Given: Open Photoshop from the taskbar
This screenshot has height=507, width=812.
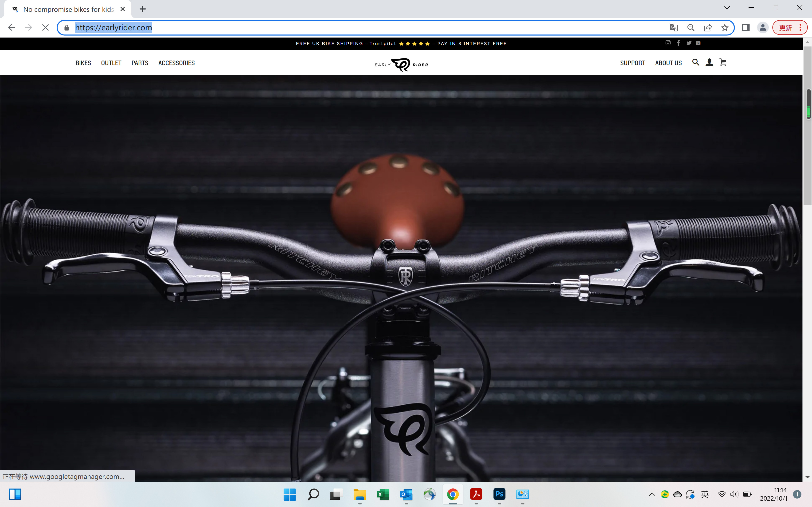Looking at the screenshot, I should [x=499, y=494].
